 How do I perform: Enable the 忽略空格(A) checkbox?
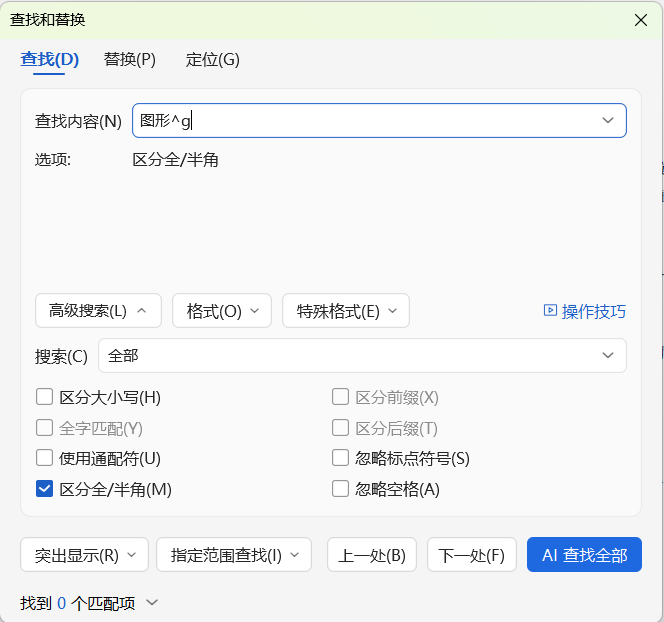(340, 489)
